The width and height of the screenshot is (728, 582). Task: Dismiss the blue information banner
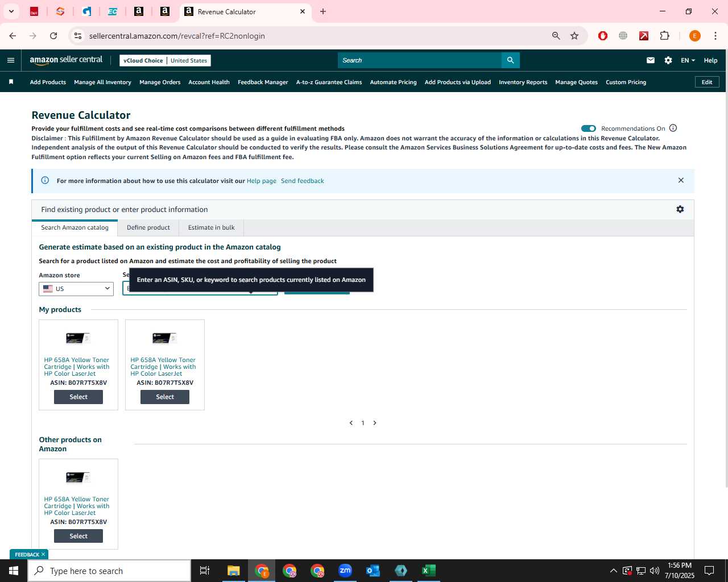click(x=681, y=180)
